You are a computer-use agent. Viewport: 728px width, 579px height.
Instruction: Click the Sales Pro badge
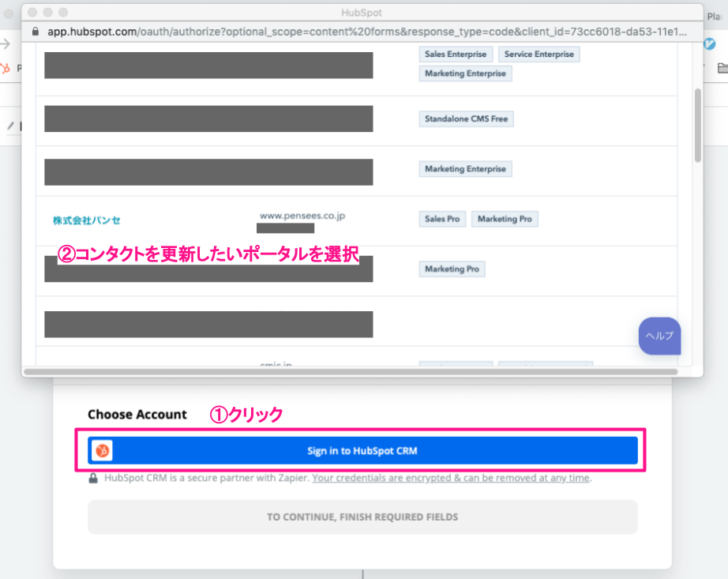click(x=441, y=219)
